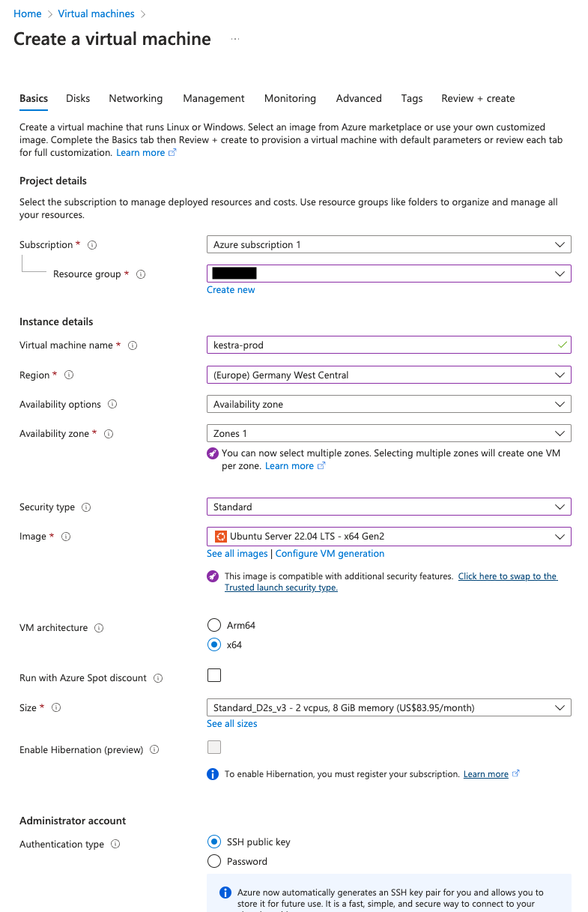This screenshot has height=912, width=588.
Task: Click the info icon next to Virtual machine name
Action: click(133, 345)
